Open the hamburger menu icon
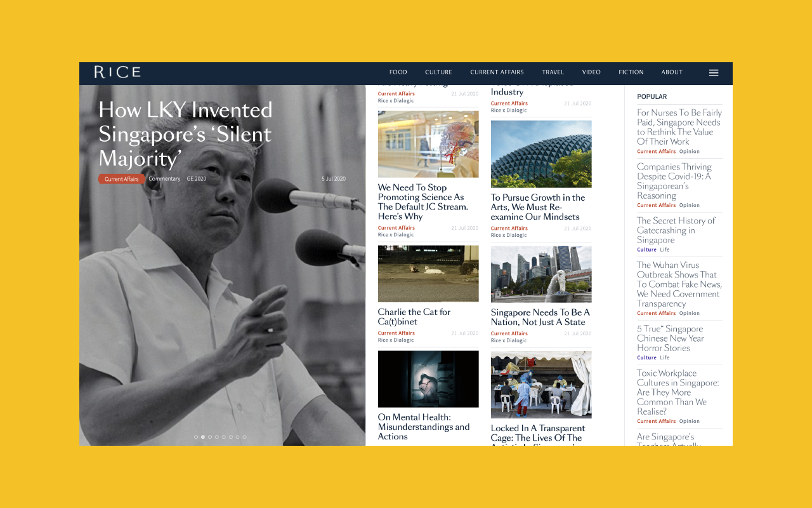The image size is (812, 508). (714, 73)
